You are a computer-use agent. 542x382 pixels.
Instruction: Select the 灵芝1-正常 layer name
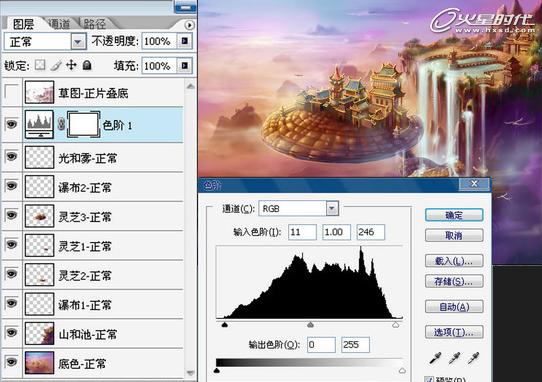[85, 246]
